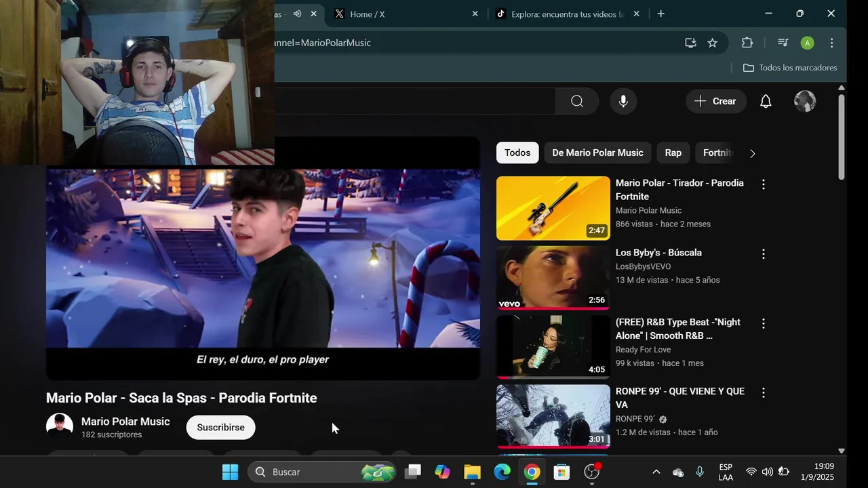Mute the YouTube tab via speaker icon
Image resolution: width=868 pixels, height=488 pixels.
coord(297,14)
